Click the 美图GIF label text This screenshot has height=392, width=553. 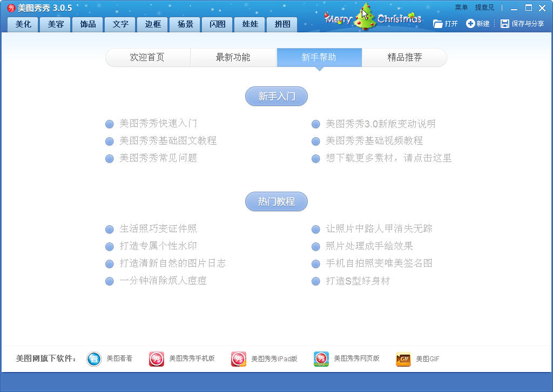[428, 359]
